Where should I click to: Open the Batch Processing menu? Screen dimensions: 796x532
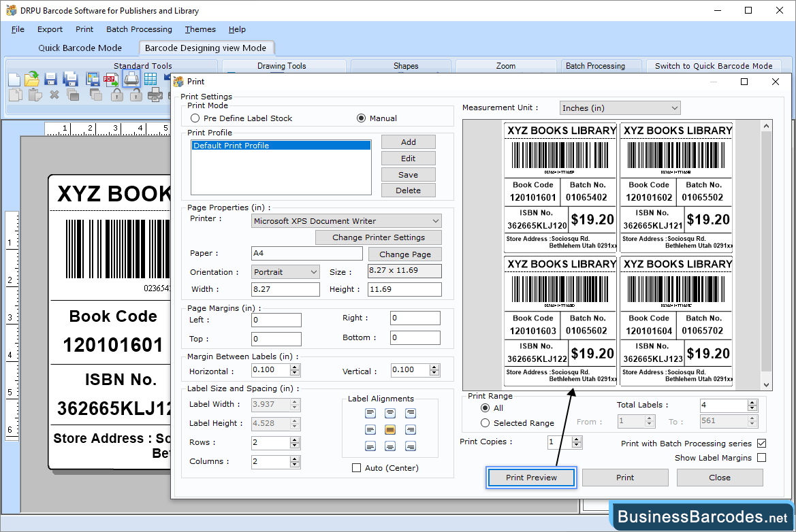(x=139, y=29)
